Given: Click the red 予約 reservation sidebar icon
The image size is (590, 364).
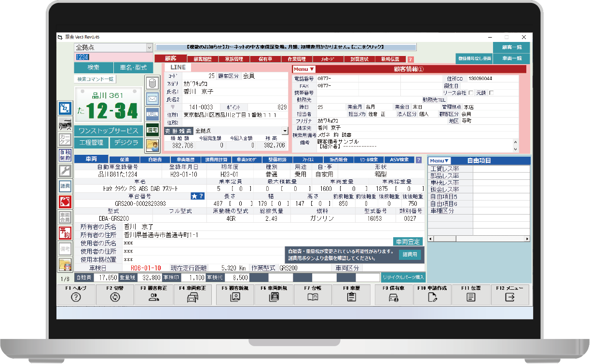Looking at the screenshot, I should click(65, 233).
